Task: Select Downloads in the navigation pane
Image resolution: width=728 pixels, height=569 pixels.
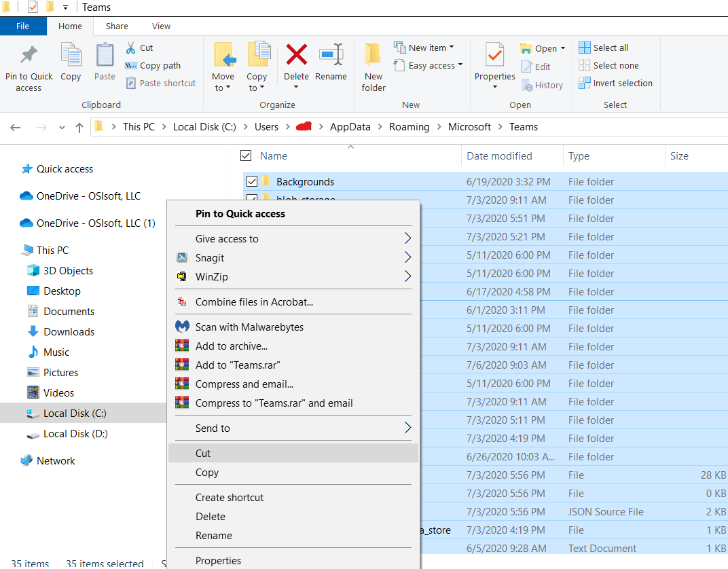Action: [69, 332]
